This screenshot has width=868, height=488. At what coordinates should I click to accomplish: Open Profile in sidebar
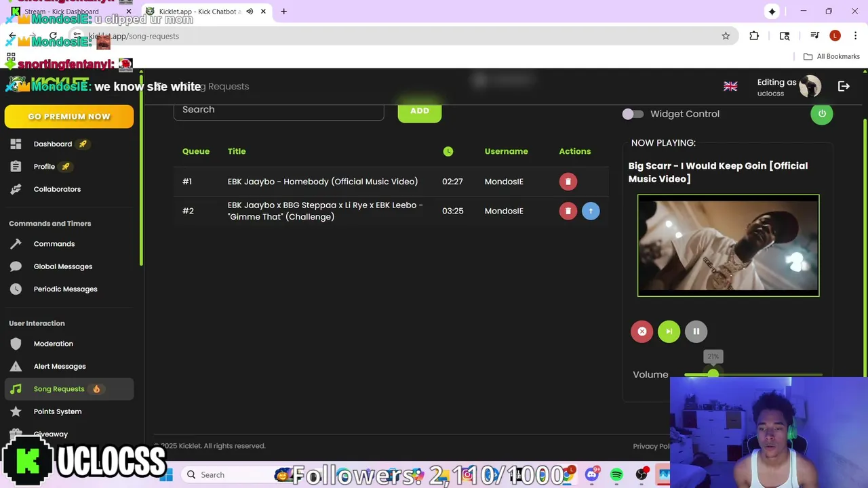[x=44, y=167]
